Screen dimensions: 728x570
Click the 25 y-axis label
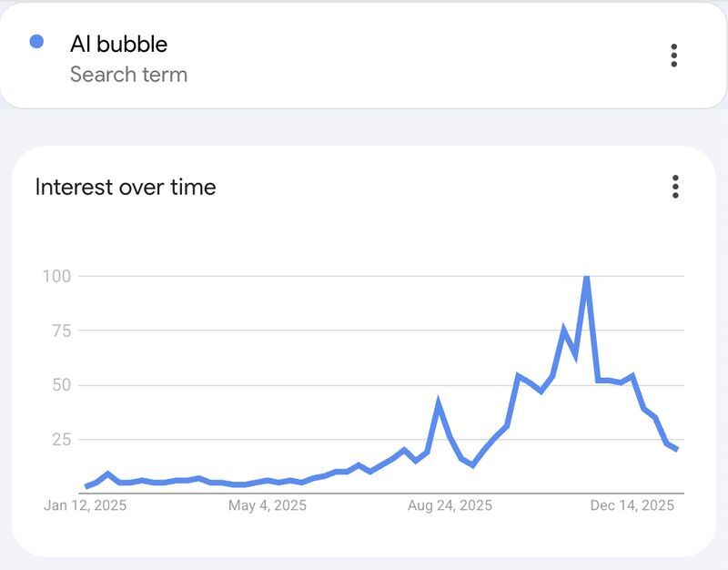tap(61, 439)
